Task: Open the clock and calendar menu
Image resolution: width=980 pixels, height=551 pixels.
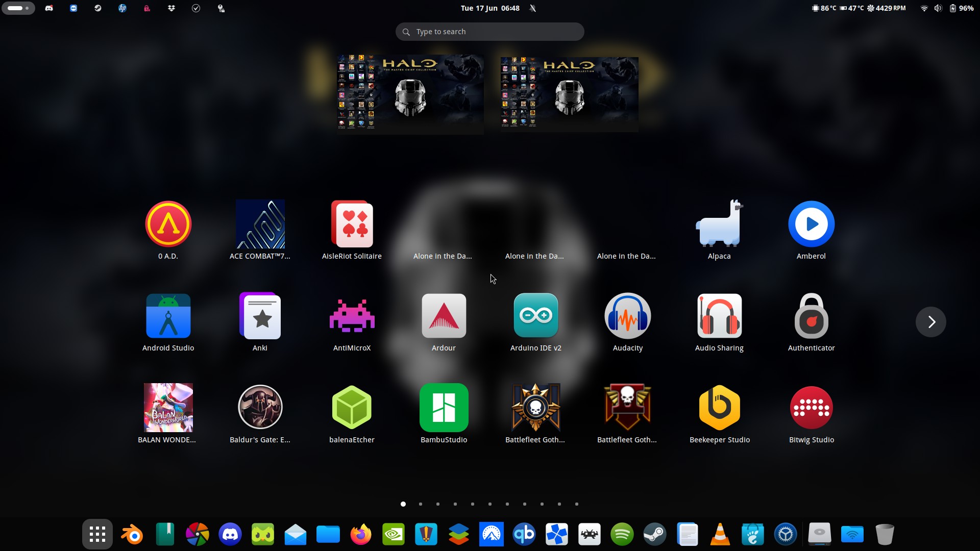Action: pos(489,8)
